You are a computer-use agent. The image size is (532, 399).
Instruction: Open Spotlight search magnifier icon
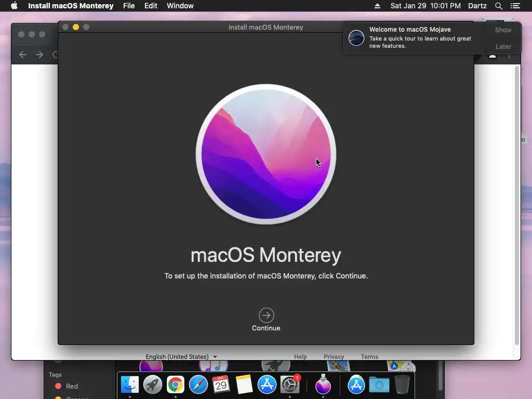pyautogui.click(x=499, y=6)
